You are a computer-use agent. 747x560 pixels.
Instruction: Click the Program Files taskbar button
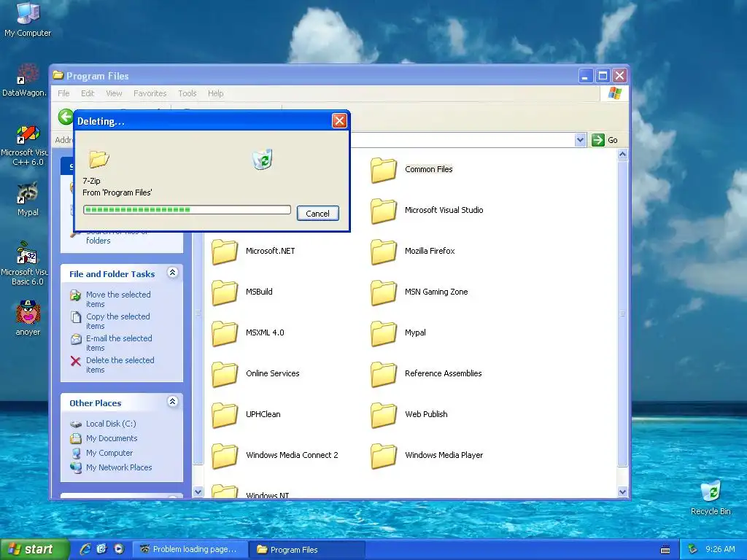[307, 550]
